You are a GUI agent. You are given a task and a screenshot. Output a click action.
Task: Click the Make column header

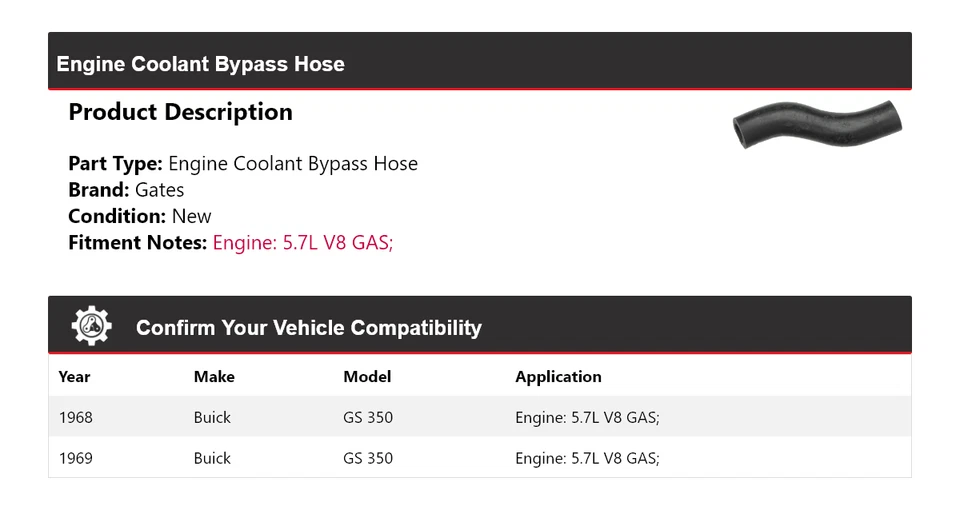pos(214,377)
